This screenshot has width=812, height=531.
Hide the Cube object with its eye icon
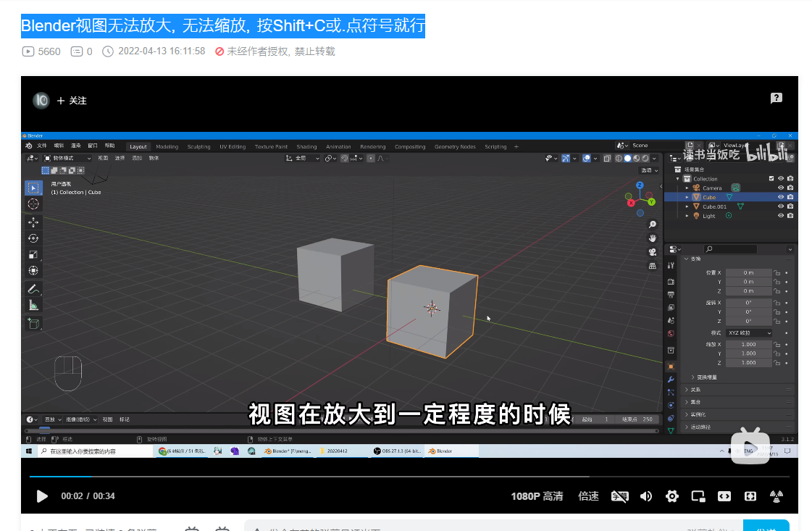(x=781, y=197)
